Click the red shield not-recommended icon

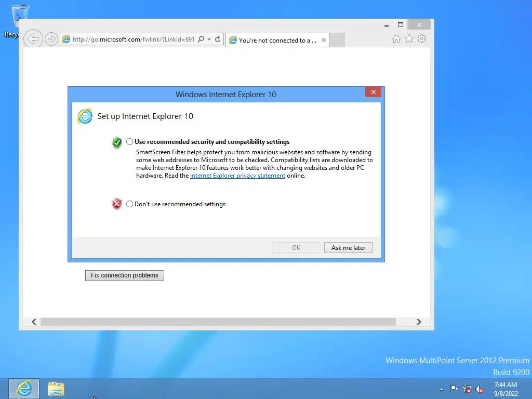tap(117, 204)
